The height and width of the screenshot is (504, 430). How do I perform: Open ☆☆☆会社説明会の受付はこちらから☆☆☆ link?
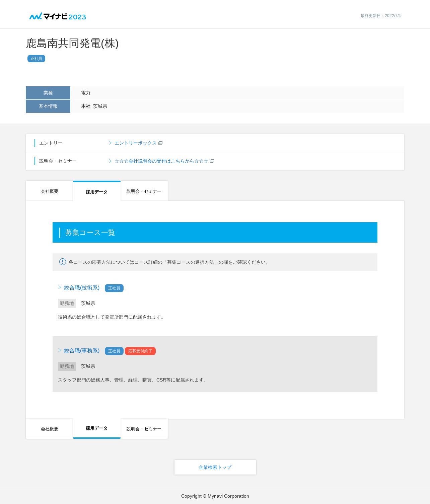tap(161, 161)
